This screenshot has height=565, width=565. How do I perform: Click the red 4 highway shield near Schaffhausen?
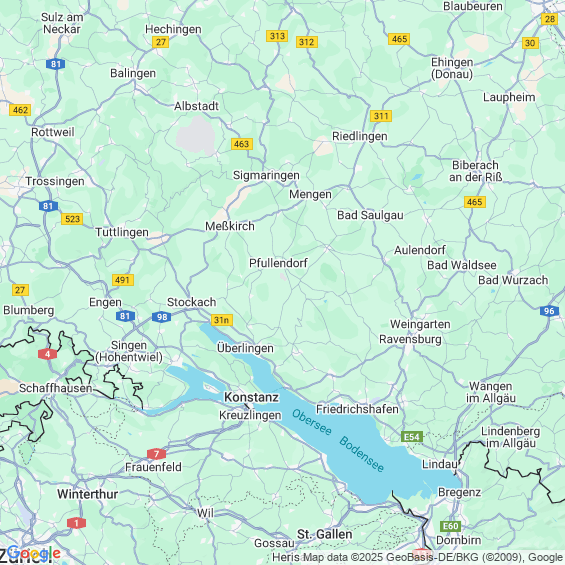point(48,354)
